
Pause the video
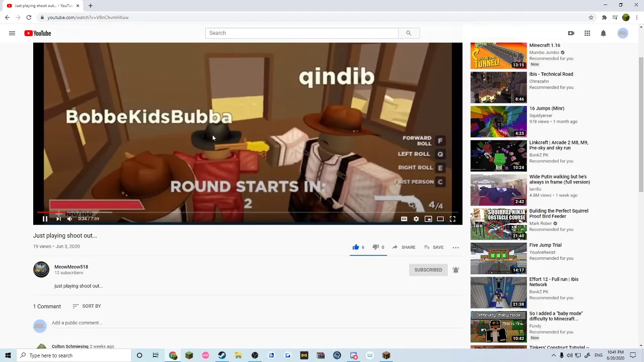point(45,219)
